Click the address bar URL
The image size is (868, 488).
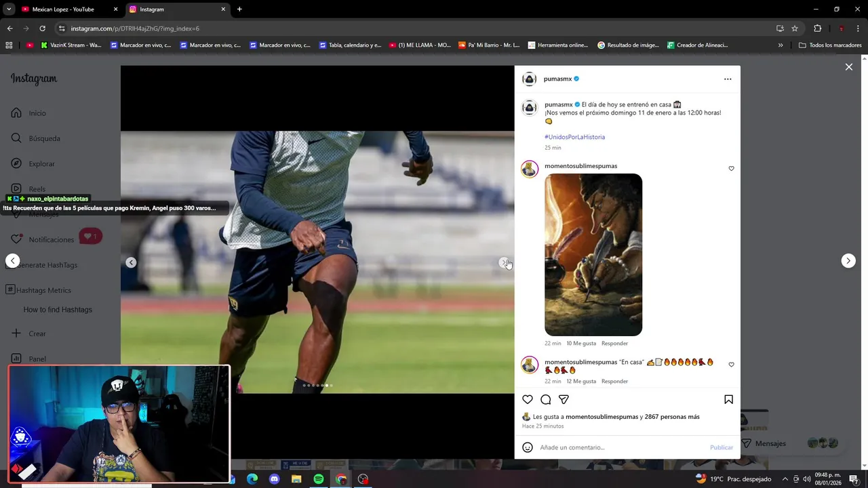(x=135, y=28)
